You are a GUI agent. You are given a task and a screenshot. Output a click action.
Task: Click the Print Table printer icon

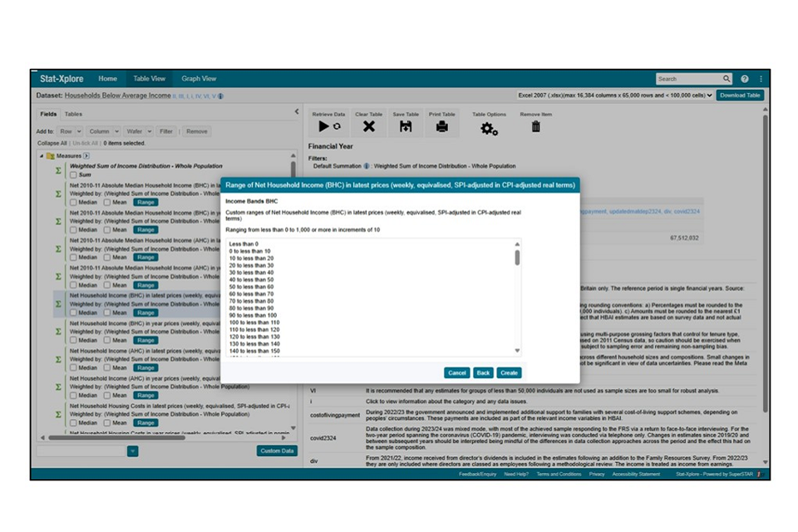[x=442, y=126]
